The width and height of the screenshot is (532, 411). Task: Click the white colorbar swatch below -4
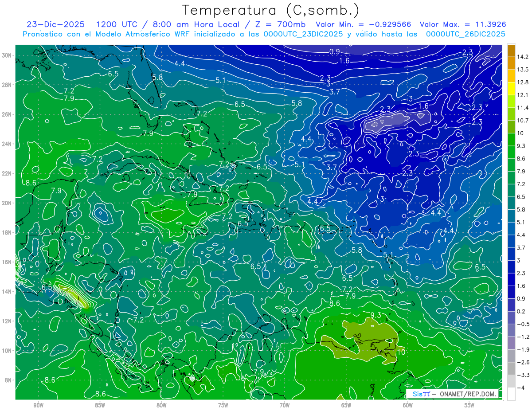pos(511,394)
